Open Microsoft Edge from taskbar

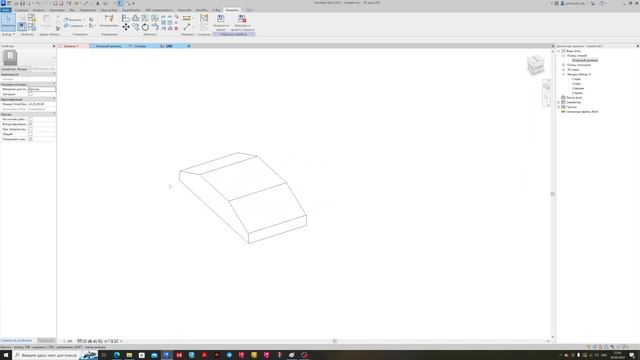117,355
